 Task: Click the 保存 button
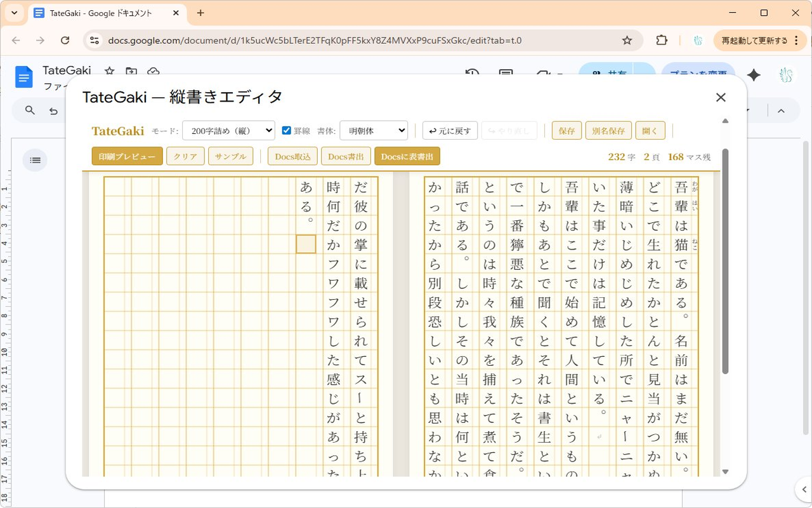[x=566, y=131]
